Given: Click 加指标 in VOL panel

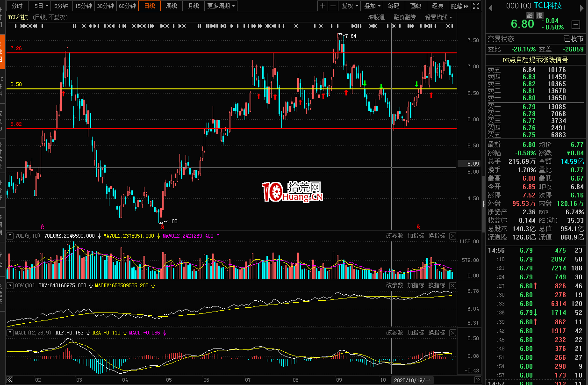Looking at the screenshot, I should point(416,236).
